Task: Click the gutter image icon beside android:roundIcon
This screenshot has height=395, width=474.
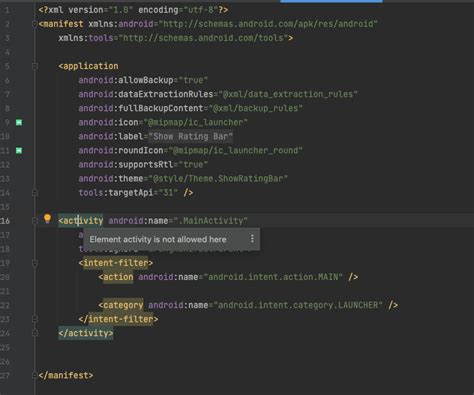Action: tap(19, 151)
